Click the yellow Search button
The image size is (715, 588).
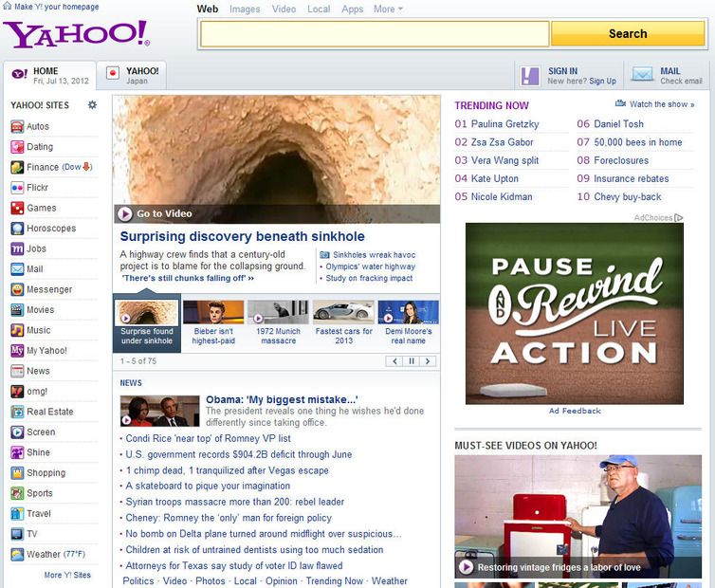point(628,34)
